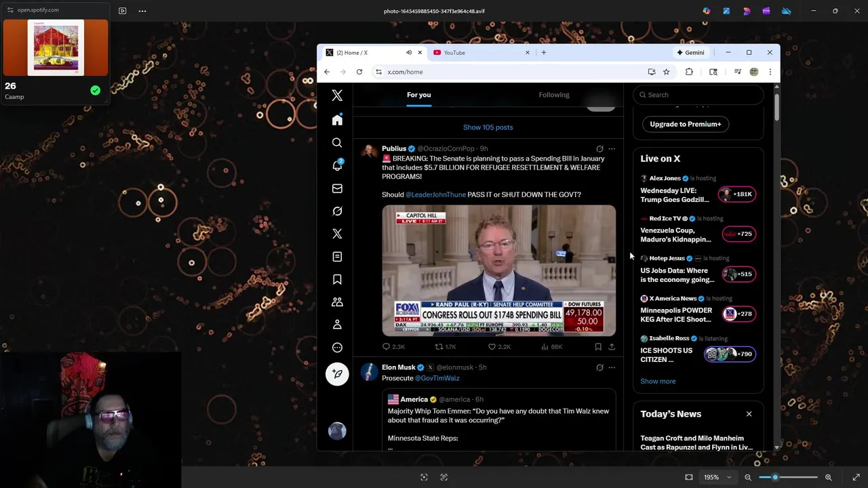Open Caamp album art in Spotify miniplayer
Screen dimensions: 868x488
(x=56, y=47)
